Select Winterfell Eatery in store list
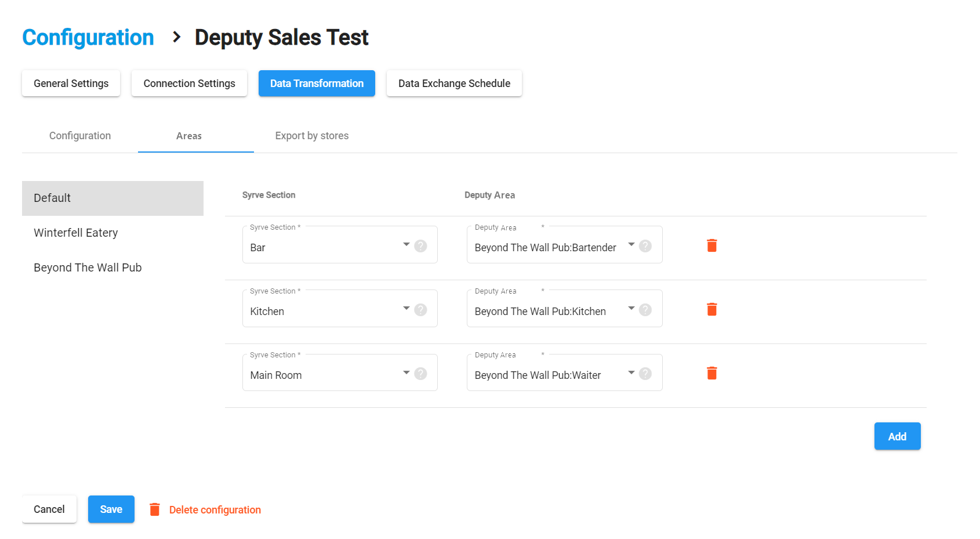The width and height of the screenshot is (980, 539). pos(76,233)
